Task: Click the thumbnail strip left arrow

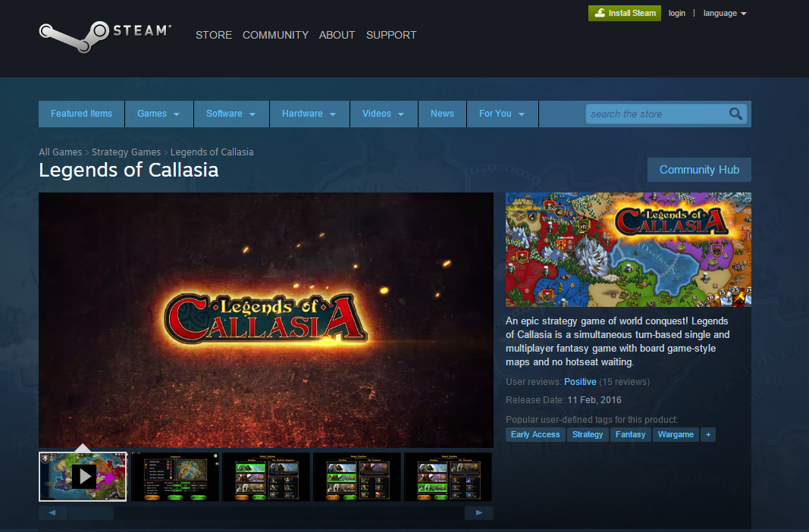Action: tap(52, 513)
